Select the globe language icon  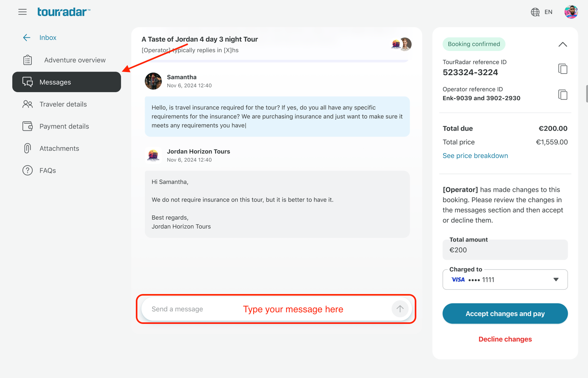pos(535,12)
